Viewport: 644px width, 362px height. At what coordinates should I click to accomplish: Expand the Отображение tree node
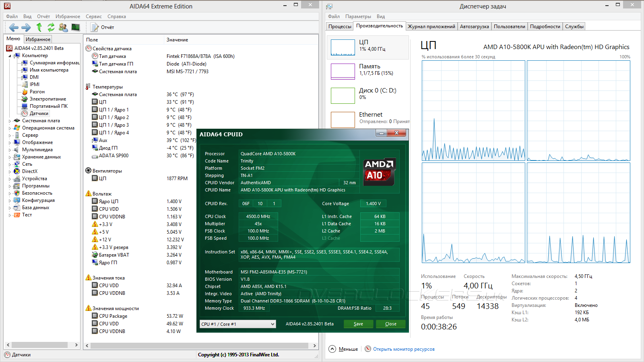pyautogui.click(x=10, y=143)
